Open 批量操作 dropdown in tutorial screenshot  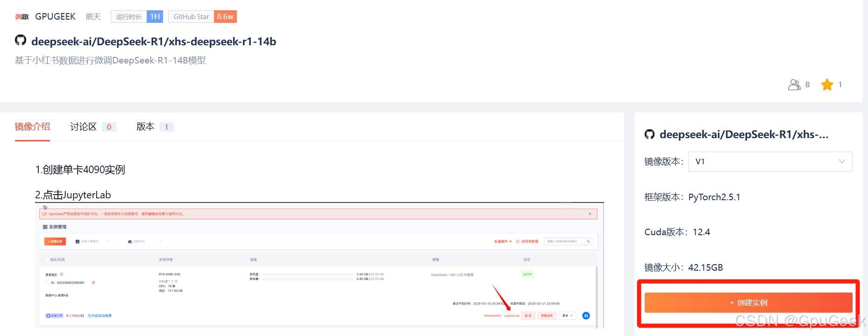pyautogui.click(x=503, y=241)
